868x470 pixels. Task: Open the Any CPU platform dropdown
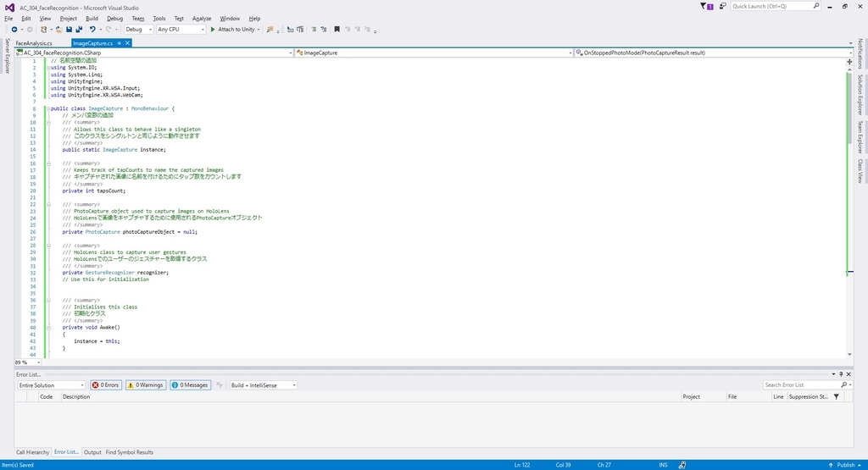[x=181, y=30]
